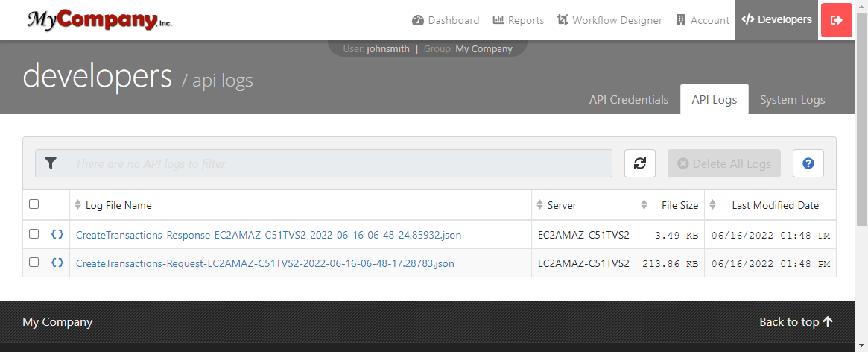Image resolution: width=868 pixels, height=352 pixels.
Task: Click the Delete All Logs button
Action: coord(724,163)
